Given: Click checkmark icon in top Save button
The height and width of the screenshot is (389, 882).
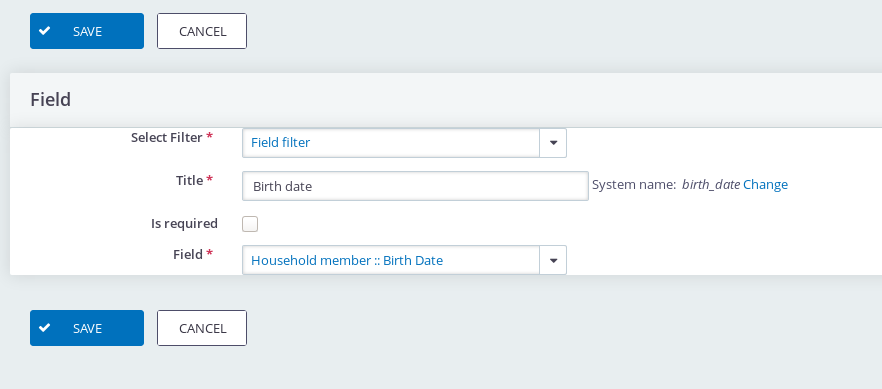Looking at the screenshot, I should click(45, 31).
